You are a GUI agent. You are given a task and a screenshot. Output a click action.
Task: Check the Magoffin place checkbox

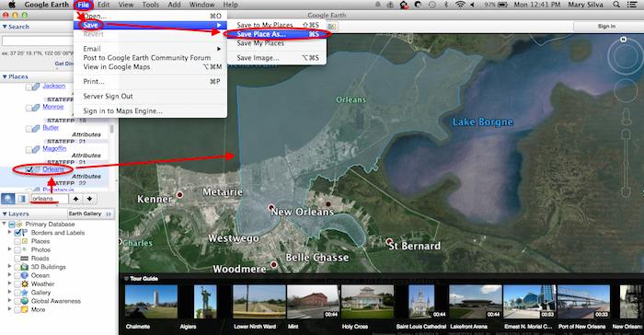click(x=29, y=150)
